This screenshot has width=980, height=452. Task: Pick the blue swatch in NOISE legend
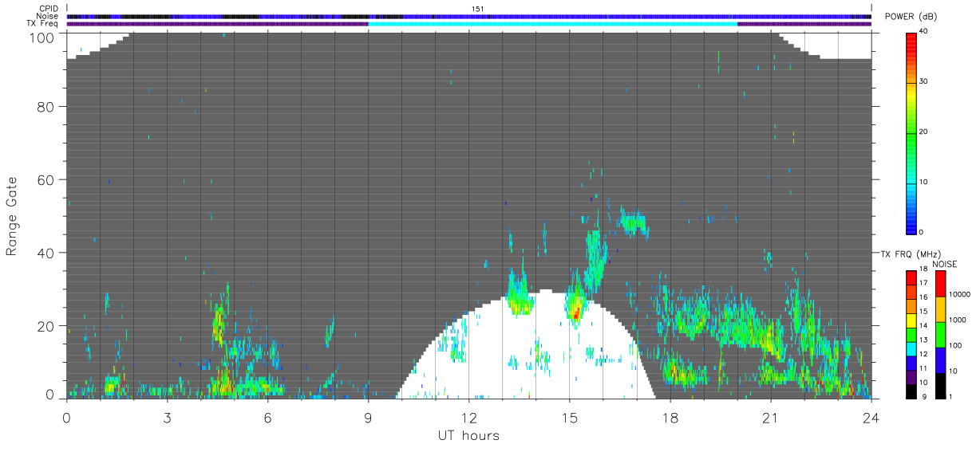point(940,360)
